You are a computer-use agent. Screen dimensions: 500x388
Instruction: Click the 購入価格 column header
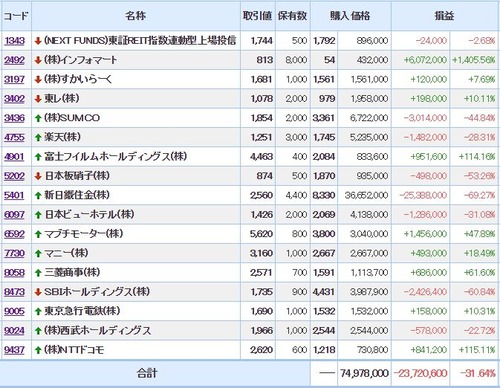pos(351,16)
